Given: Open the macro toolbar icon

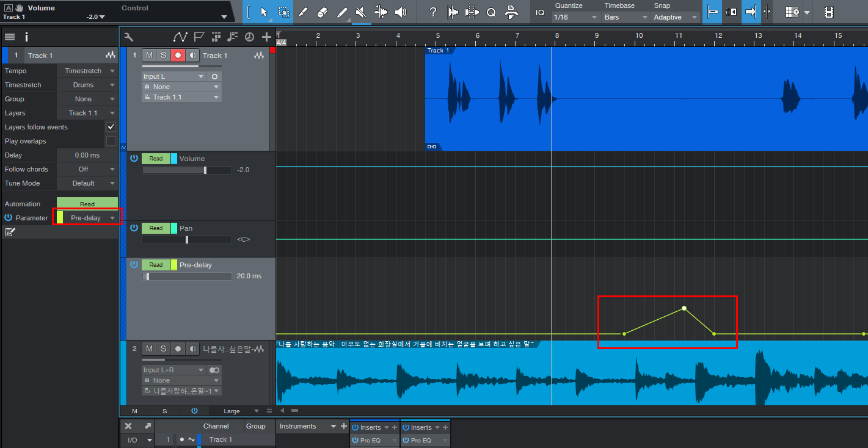Looking at the screenshot, I should pos(512,12).
